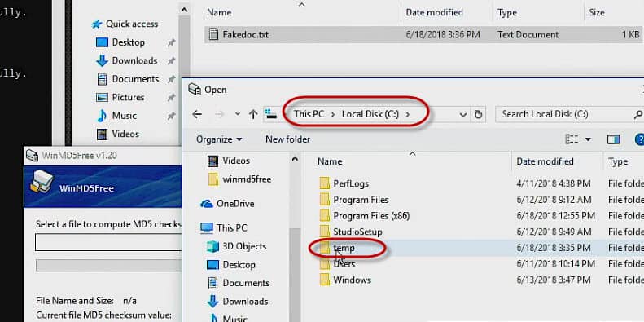Select Local Disk (C:) in breadcrumb
This screenshot has width=644, height=322.
(x=370, y=114)
